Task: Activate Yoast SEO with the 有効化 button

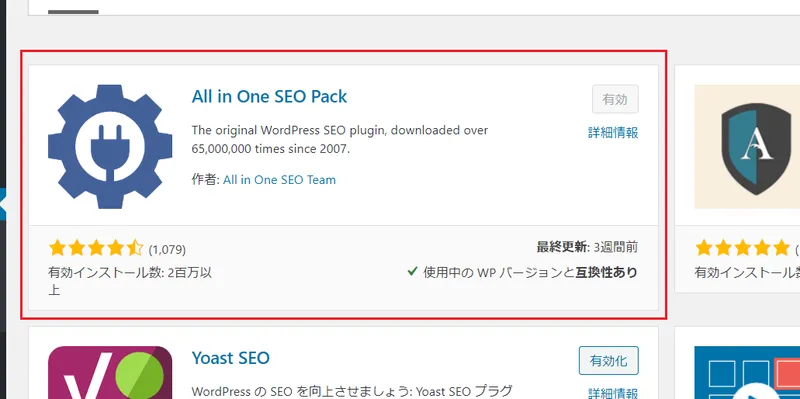Action: point(609,361)
